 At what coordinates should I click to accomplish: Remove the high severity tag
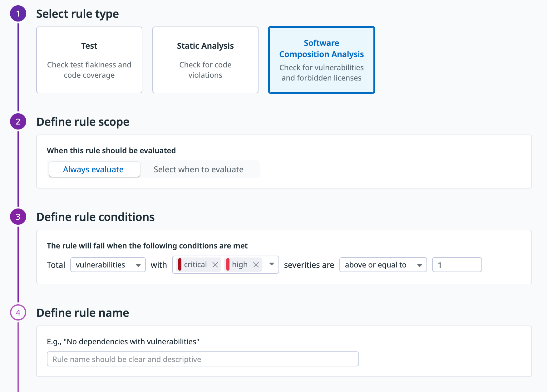pyautogui.click(x=256, y=265)
